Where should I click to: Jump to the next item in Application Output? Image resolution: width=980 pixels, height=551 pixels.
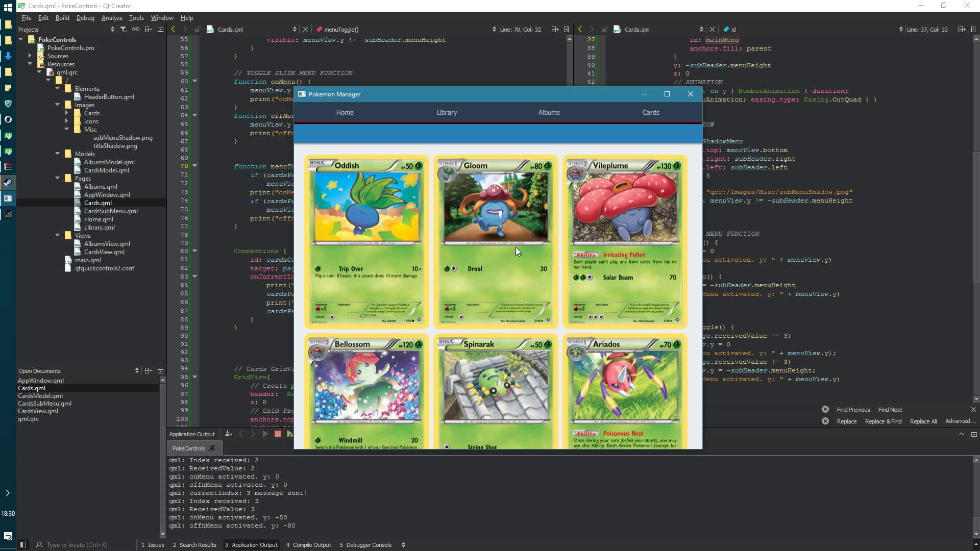(x=253, y=434)
